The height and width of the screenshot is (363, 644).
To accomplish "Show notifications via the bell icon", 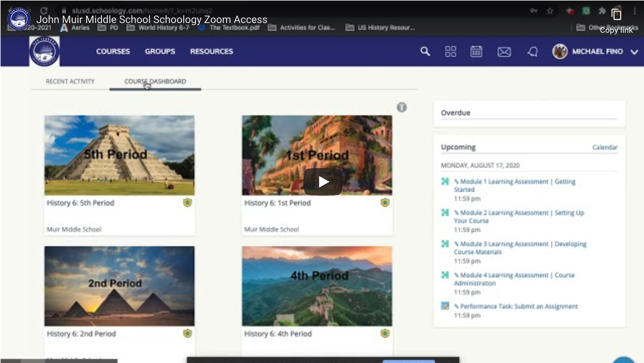I will (533, 52).
